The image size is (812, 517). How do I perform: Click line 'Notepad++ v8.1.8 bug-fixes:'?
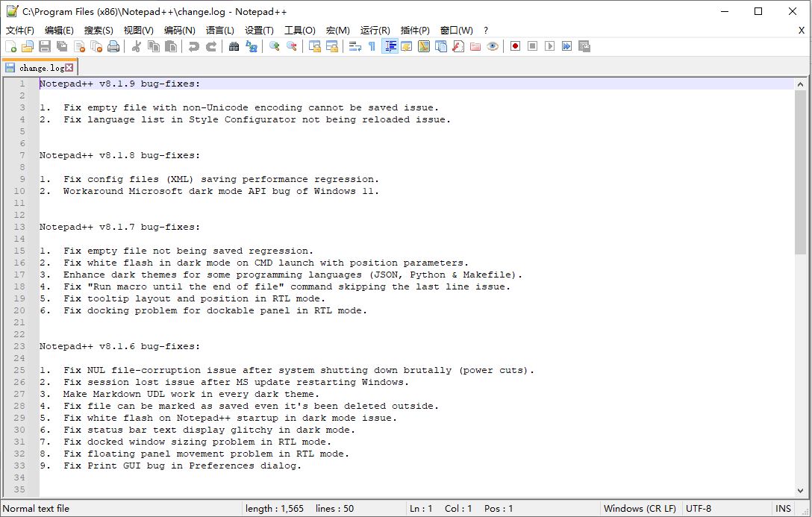(x=119, y=155)
